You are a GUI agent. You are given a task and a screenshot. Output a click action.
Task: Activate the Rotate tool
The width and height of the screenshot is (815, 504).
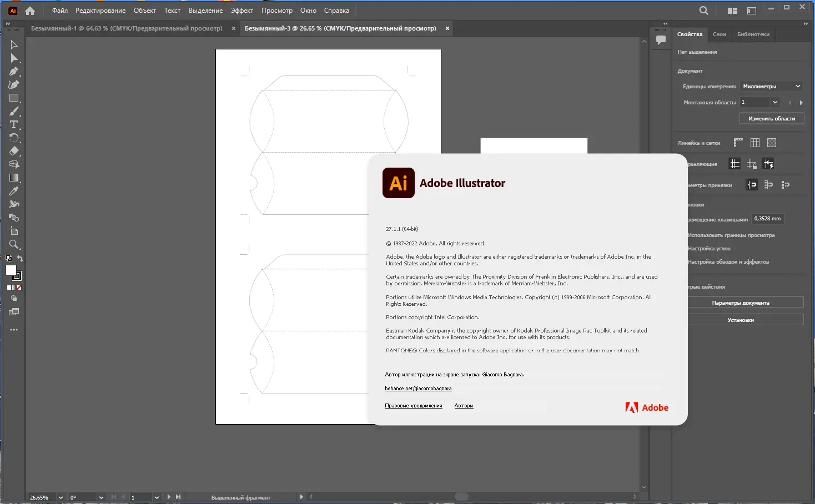pos(13,138)
